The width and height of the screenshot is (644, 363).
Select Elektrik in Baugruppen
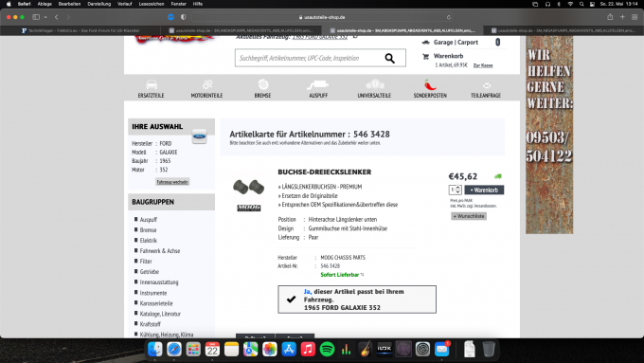point(149,241)
